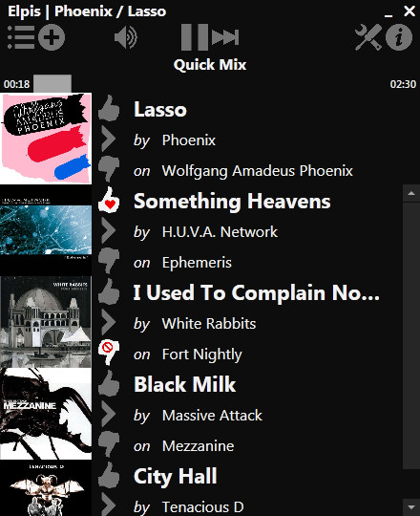
Task: Pause the current song
Action: [x=195, y=37]
